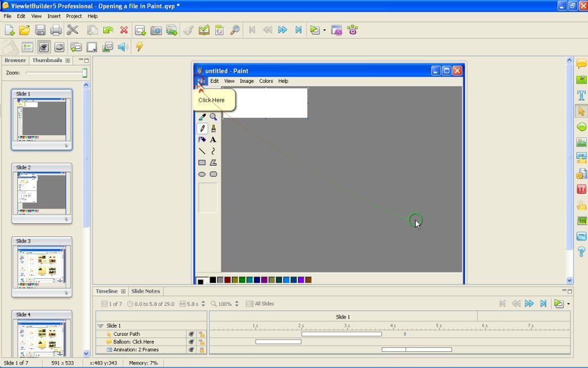Collapse the Slide 1 tree in the timeline
Screen dimensions: 588x368
pos(100,326)
